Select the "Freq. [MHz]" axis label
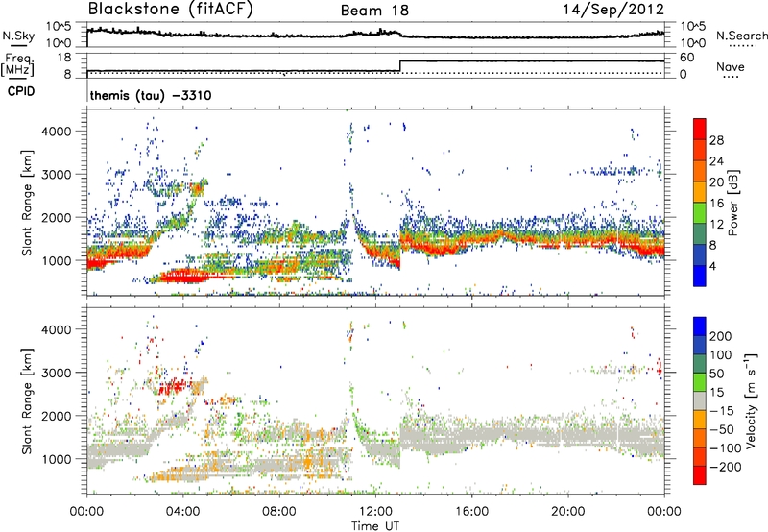768x532 pixels. tap(18, 65)
